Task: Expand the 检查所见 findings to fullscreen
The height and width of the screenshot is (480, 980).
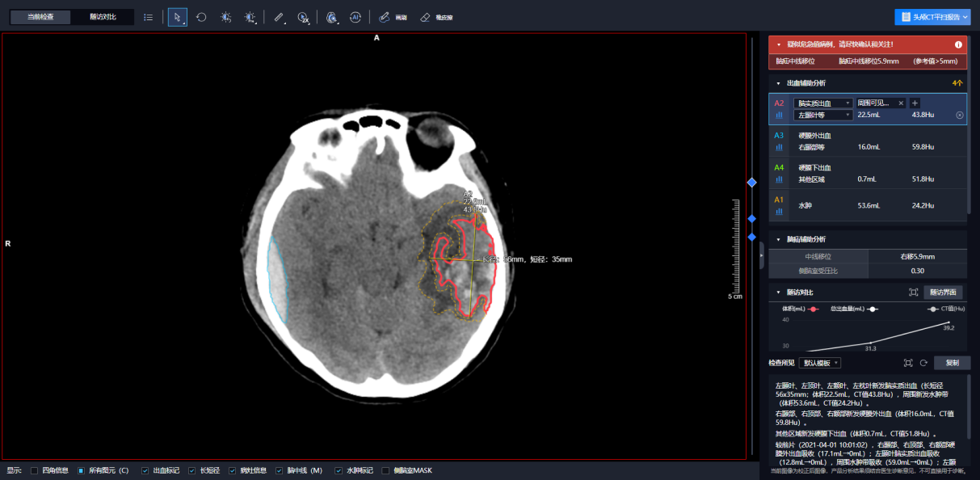Action: [908, 363]
